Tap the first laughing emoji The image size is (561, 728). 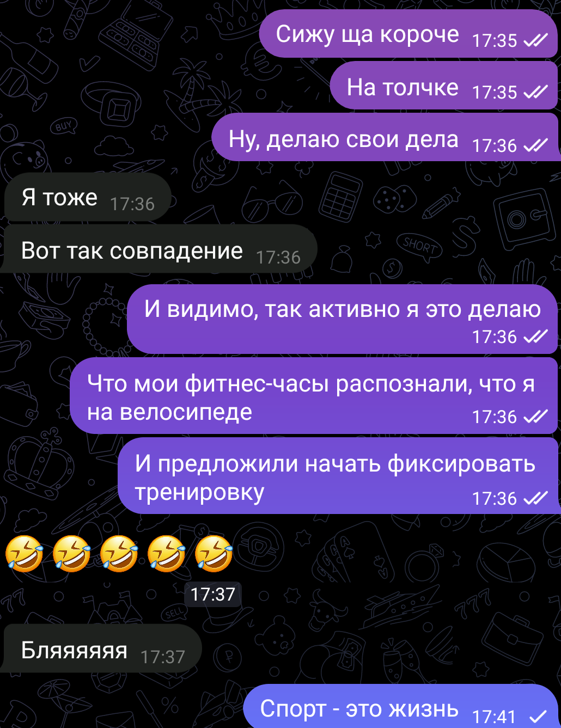pyautogui.click(x=25, y=554)
